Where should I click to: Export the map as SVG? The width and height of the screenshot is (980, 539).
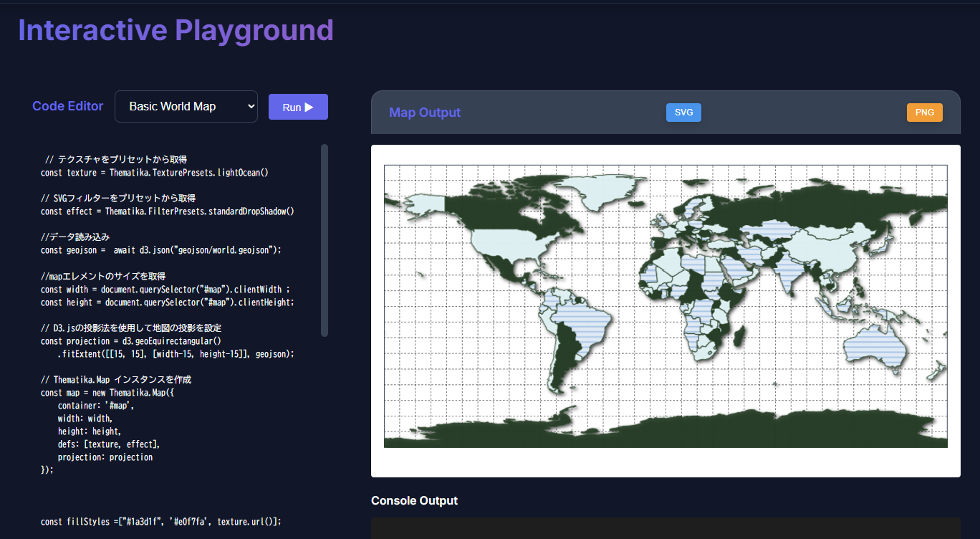click(x=683, y=113)
